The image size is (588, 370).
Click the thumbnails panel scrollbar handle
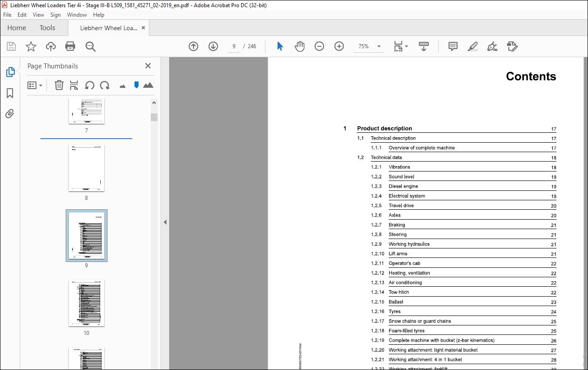point(154,117)
